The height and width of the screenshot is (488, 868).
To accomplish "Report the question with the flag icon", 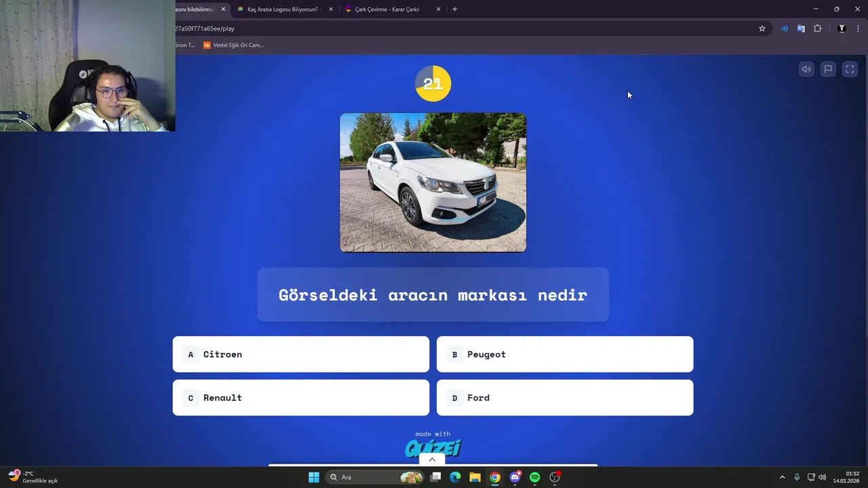I will pyautogui.click(x=828, y=69).
